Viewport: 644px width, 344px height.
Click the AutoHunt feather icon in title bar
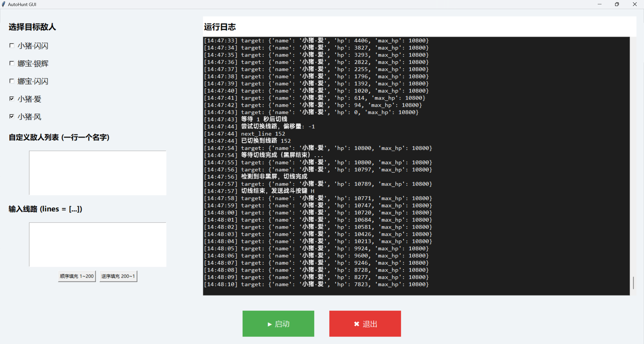pyautogui.click(x=4, y=4)
